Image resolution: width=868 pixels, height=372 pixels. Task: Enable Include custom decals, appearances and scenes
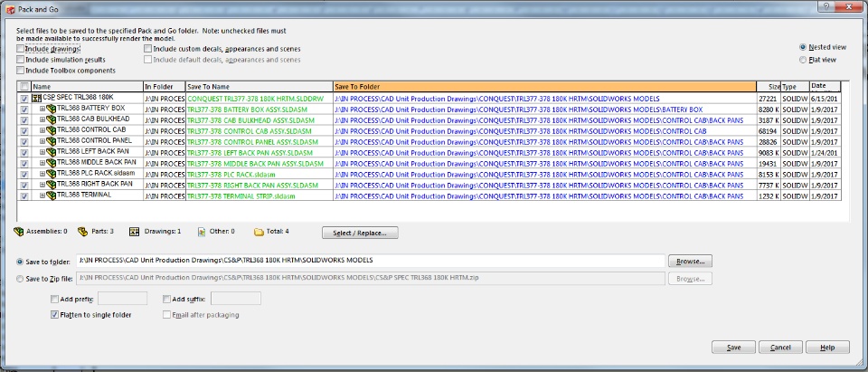click(x=147, y=49)
